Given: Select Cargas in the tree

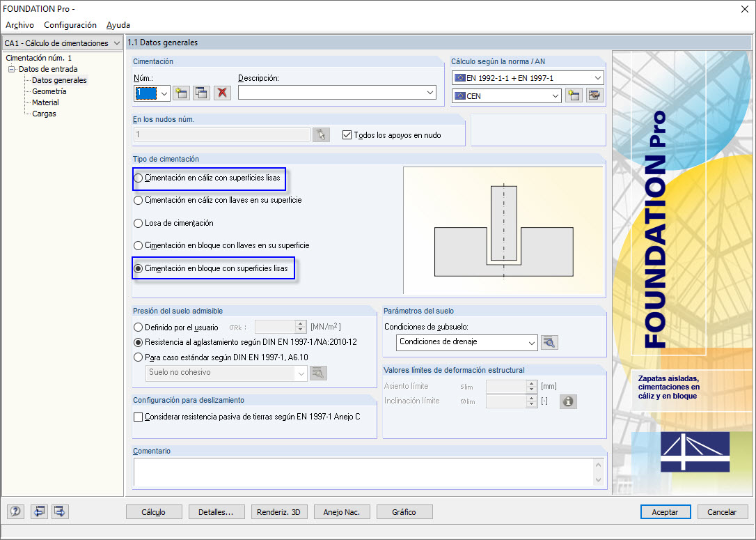Looking at the screenshot, I should [44, 114].
